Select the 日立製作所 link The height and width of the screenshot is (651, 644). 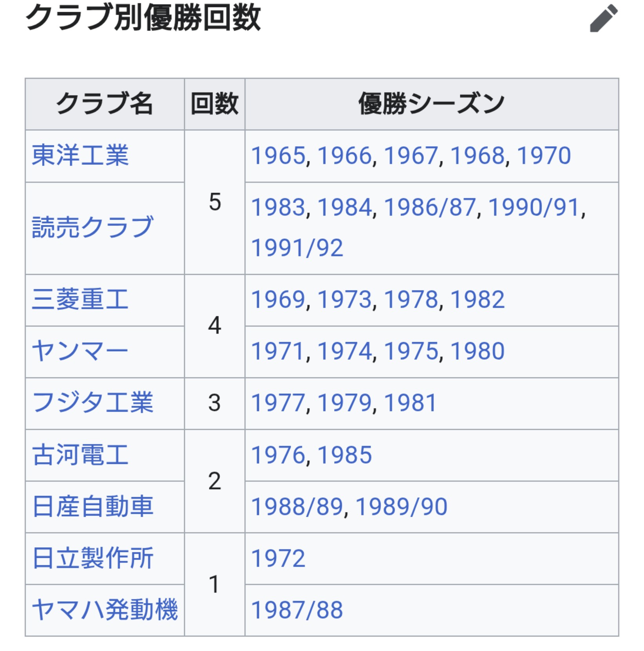[92, 558]
